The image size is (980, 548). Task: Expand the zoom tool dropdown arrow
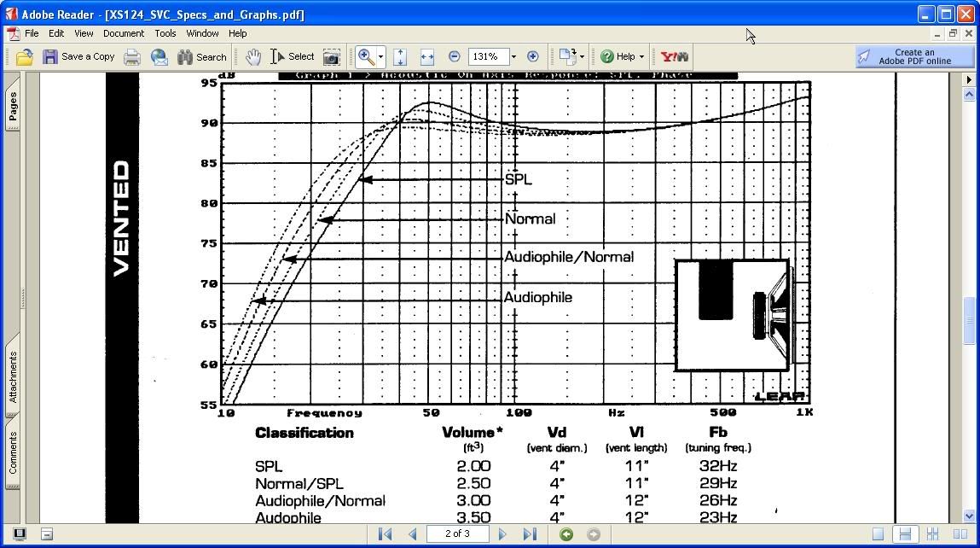tap(379, 56)
